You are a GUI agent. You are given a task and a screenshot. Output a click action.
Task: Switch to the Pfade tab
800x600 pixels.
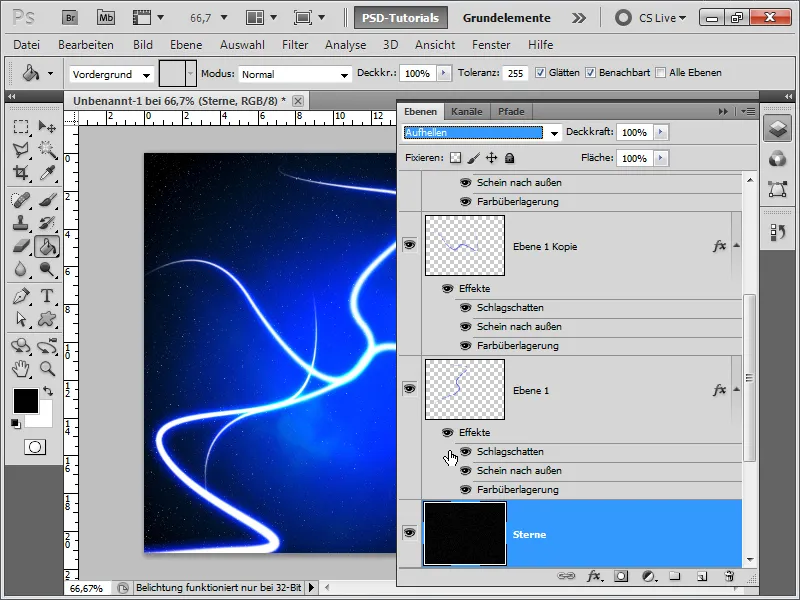[511, 111]
